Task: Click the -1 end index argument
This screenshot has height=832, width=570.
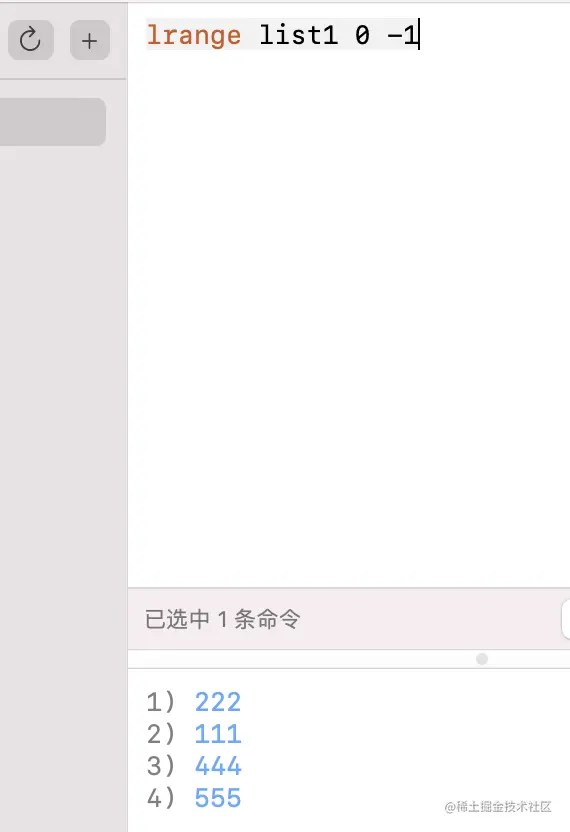Action: point(402,36)
